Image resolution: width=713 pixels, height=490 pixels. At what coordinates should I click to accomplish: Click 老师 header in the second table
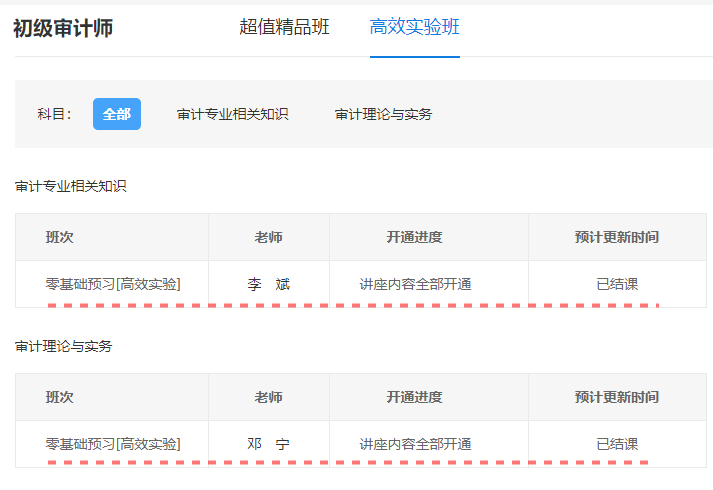pyautogui.click(x=268, y=397)
